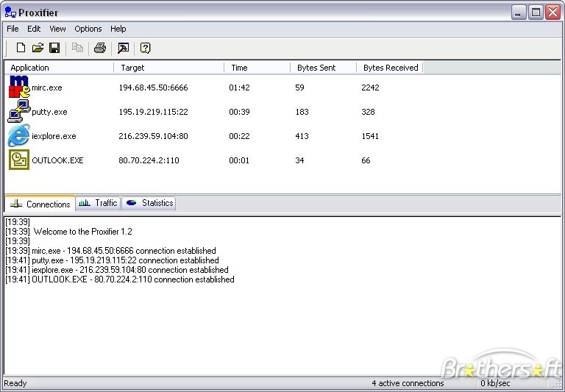Open the Options menu
Image resolution: width=565 pixels, height=392 pixels.
(88, 29)
